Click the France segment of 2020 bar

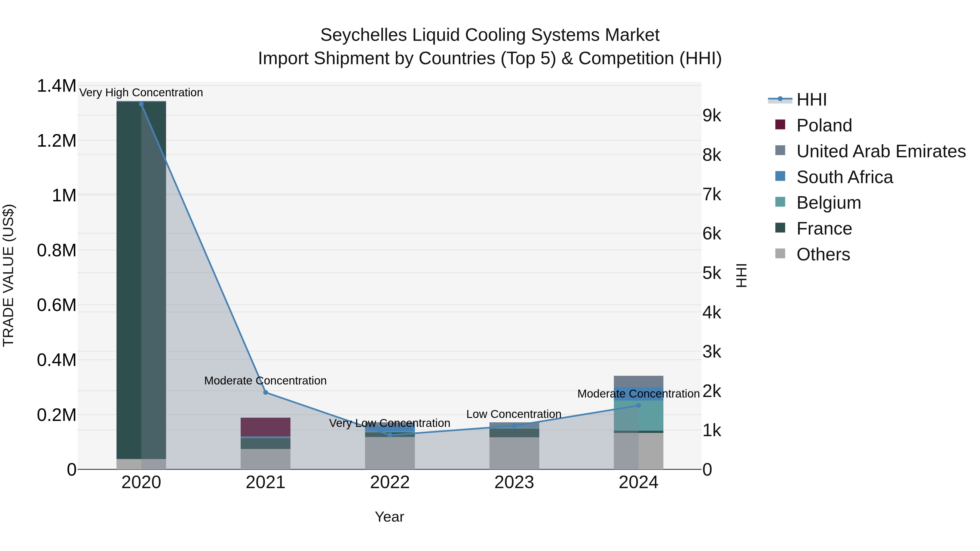pos(141,280)
